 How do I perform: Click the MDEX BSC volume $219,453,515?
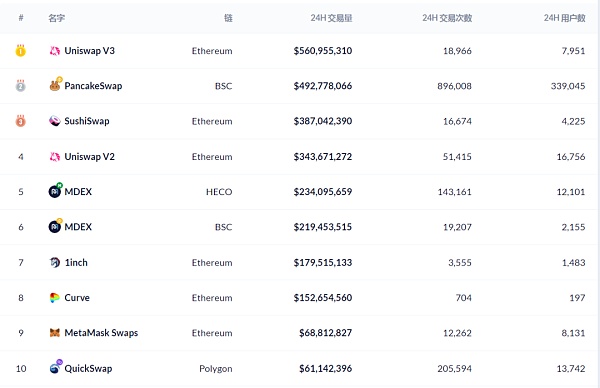click(x=323, y=227)
